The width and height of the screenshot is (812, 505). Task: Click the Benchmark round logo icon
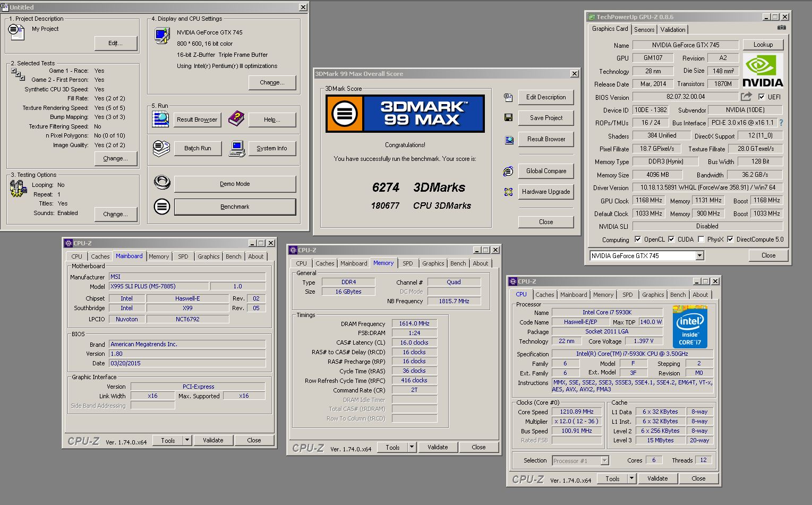[x=162, y=207]
